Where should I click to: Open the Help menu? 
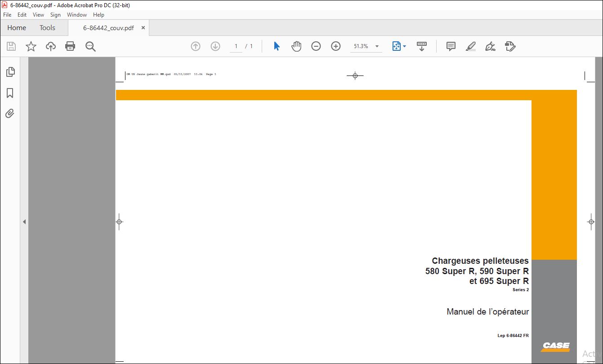(98, 15)
